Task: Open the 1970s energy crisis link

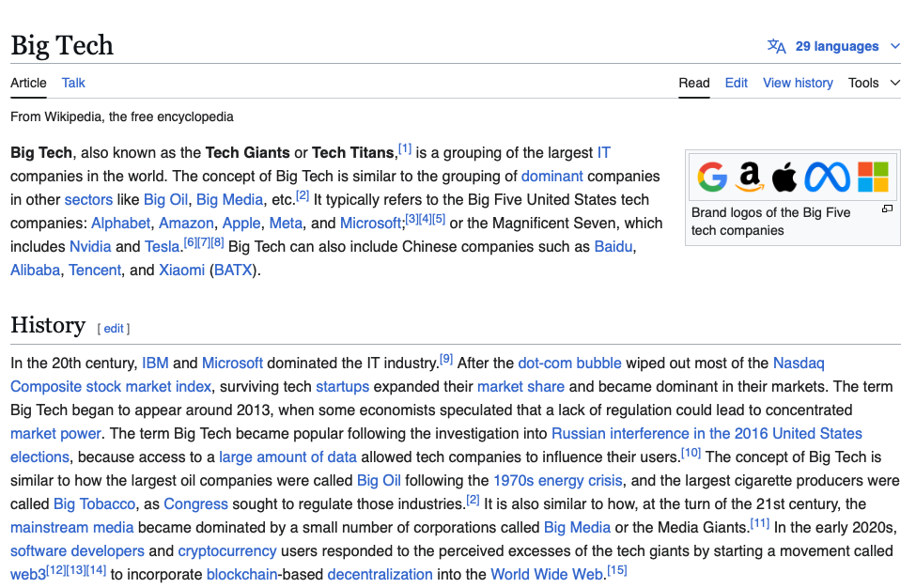Action: tap(557, 480)
